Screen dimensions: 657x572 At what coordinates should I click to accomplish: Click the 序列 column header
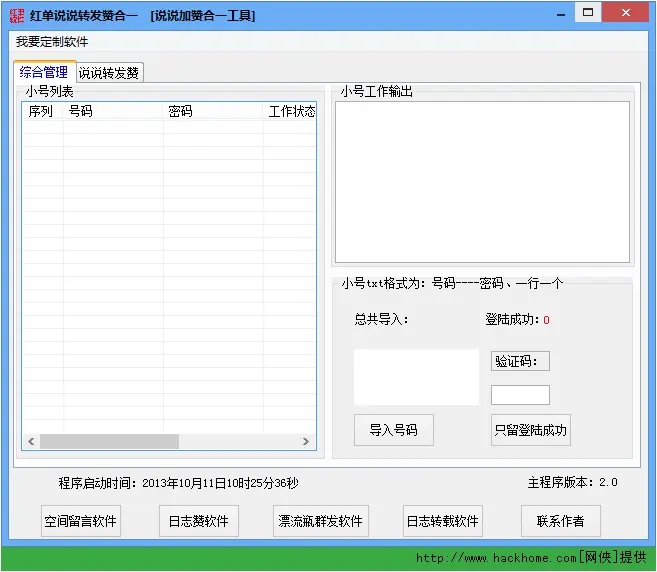[42, 111]
